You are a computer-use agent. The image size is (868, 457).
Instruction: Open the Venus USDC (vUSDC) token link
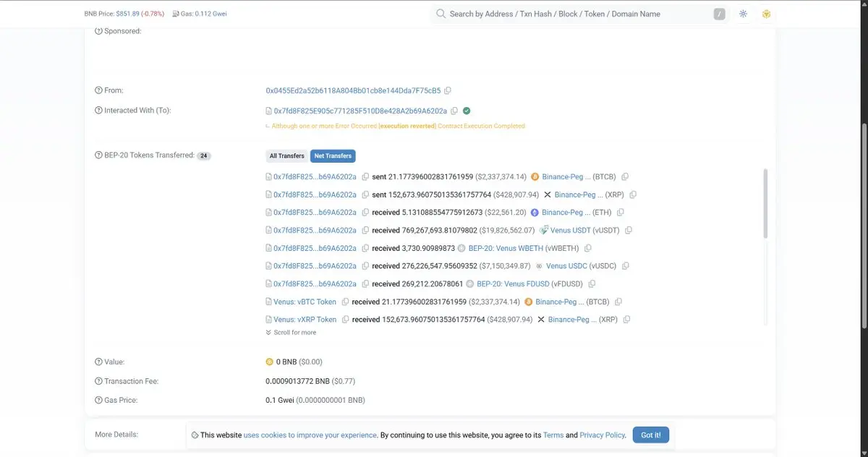point(566,266)
